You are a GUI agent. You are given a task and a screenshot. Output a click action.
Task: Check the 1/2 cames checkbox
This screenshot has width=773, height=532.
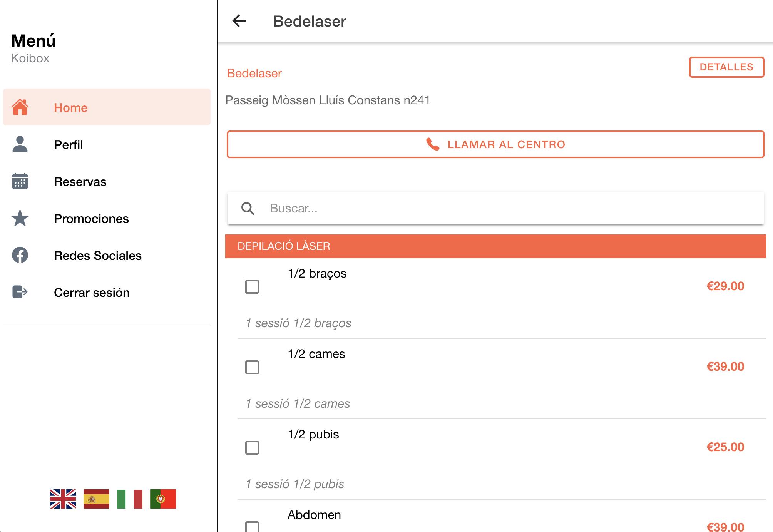coord(252,367)
